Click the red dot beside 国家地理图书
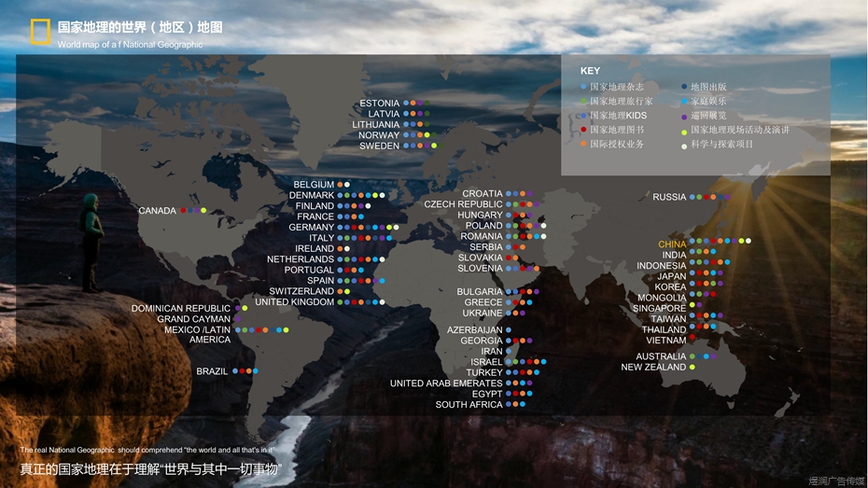Viewport: 868px width, 488px height. tap(583, 130)
